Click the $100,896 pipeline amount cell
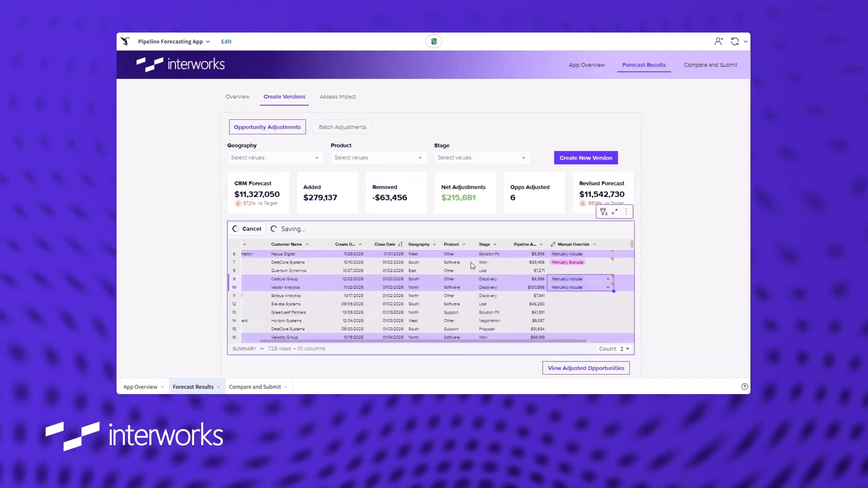This screenshot has width=868, height=488. coord(536,287)
